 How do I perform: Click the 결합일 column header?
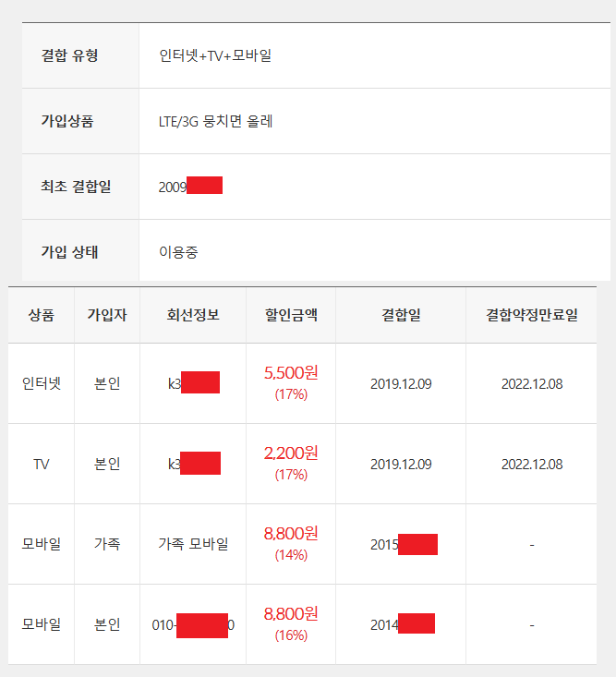pos(401,315)
